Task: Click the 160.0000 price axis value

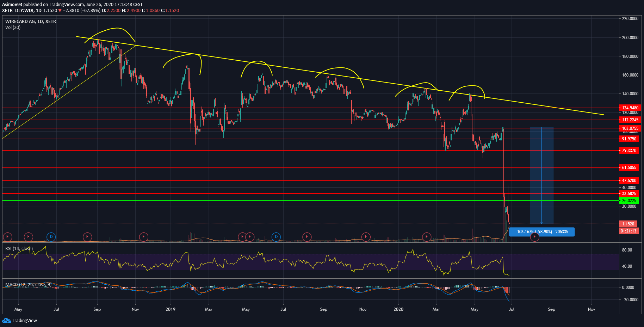Action: click(x=630, y=75)
